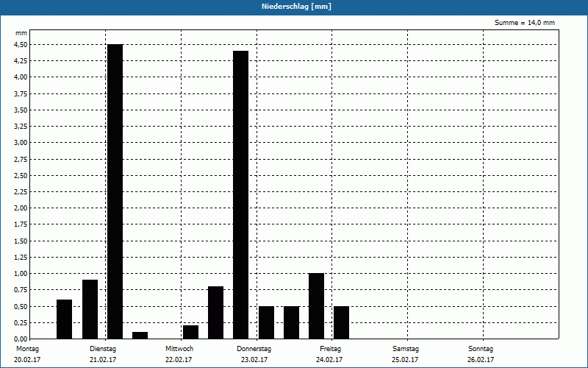Click the 4,25 y-axis value
588x368 pixels.
(21, 61)
